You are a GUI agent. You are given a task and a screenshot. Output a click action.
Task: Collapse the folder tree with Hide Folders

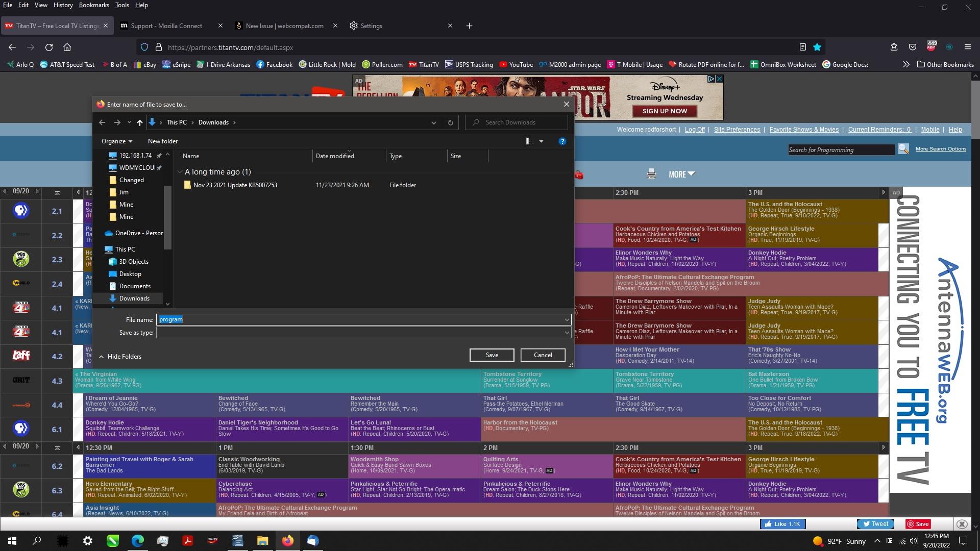pos(120,356)
